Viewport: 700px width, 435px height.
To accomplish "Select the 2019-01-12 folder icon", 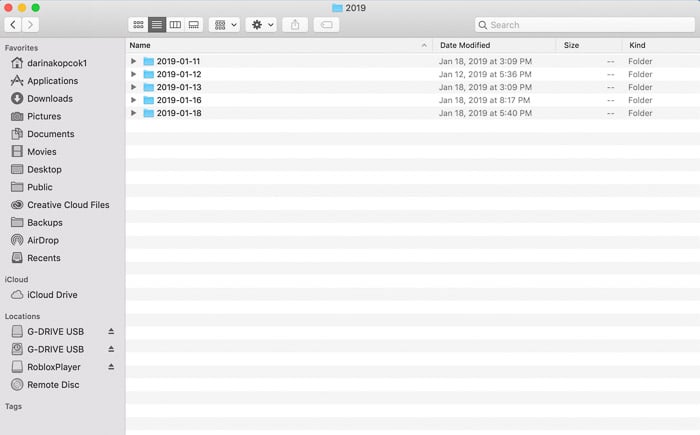I will click(149, 74).
